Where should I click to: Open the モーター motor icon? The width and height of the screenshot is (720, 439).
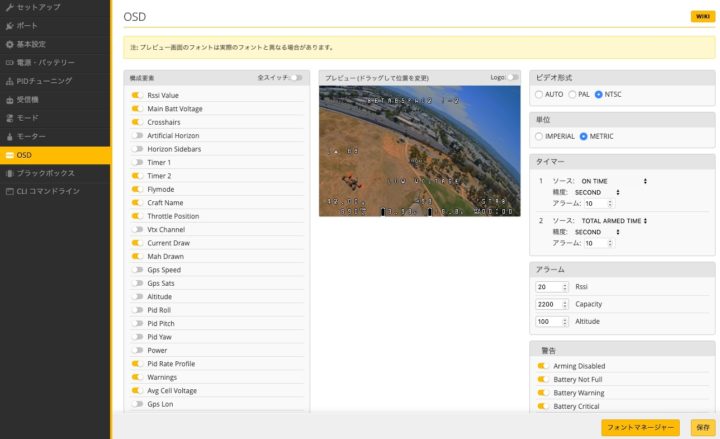[10, 136]
